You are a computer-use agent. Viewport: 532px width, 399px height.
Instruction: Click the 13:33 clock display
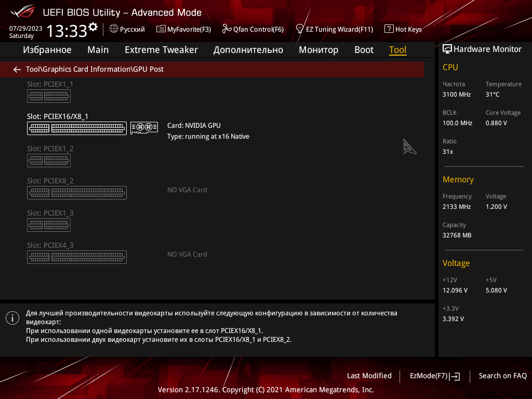67,31
